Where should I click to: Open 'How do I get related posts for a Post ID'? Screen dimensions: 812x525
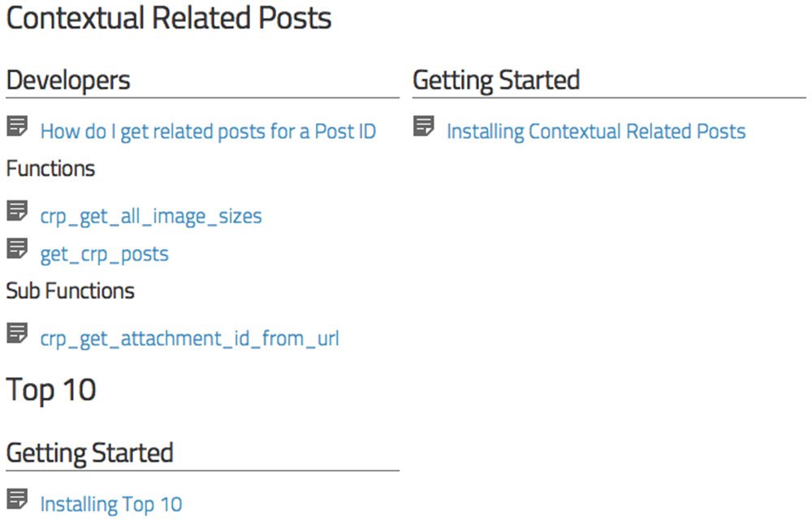(x=208, y=131)
